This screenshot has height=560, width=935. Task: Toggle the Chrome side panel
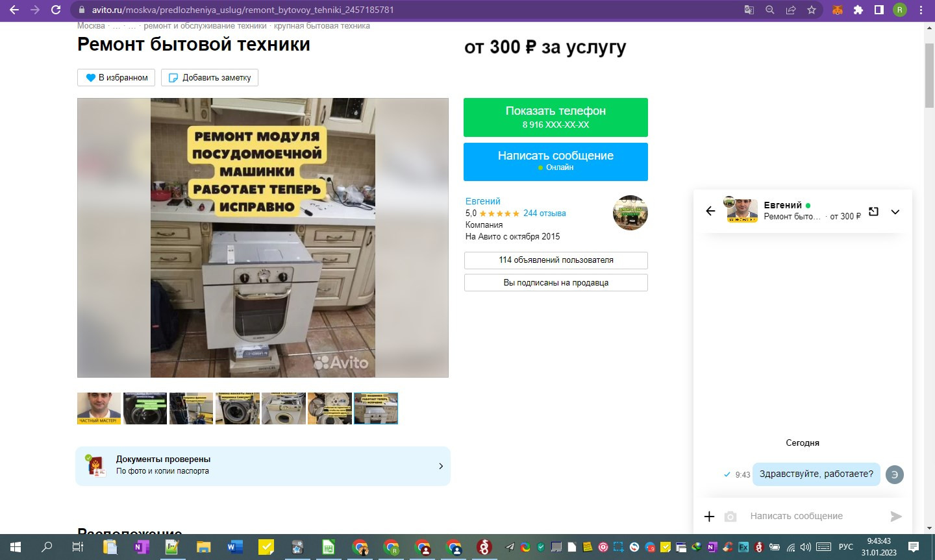(x=879, y=10)
